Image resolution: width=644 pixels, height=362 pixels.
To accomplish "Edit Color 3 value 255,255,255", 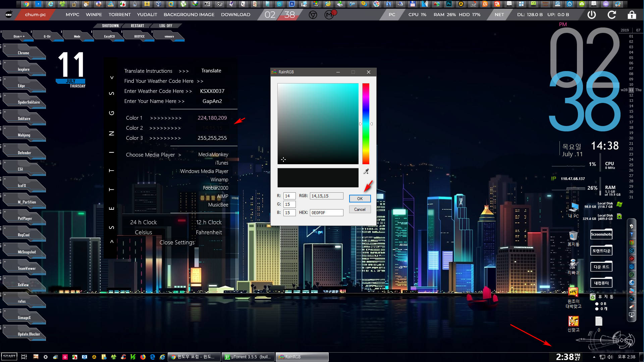I will tap(212, 138).
